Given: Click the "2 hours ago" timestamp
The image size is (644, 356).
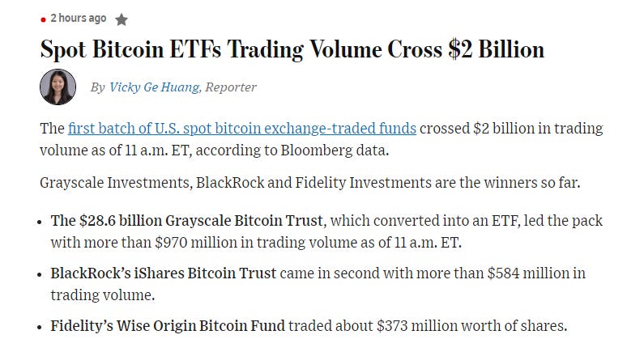Looking at the screenshot, I should (78, 18).
